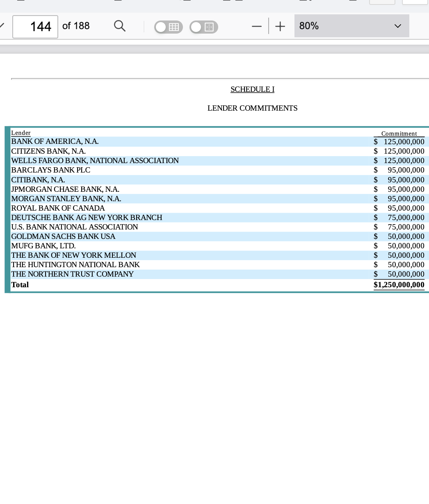The height and width of the screenshot is (504, 429).
Task: Open search with the magnifier icon
Action: [x=119, y=26]
